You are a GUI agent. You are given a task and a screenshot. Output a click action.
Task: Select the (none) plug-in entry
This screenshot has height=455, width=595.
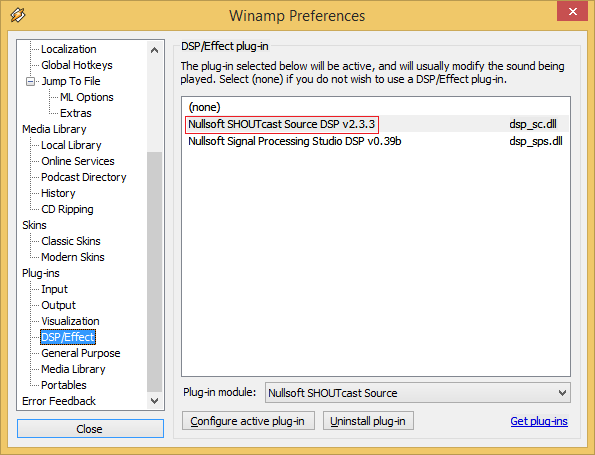[375, 107]
